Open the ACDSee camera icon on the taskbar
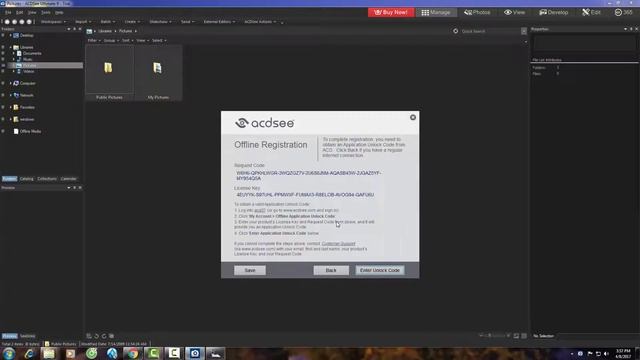This screenshot has width=640, height=360. coord(195,353)
